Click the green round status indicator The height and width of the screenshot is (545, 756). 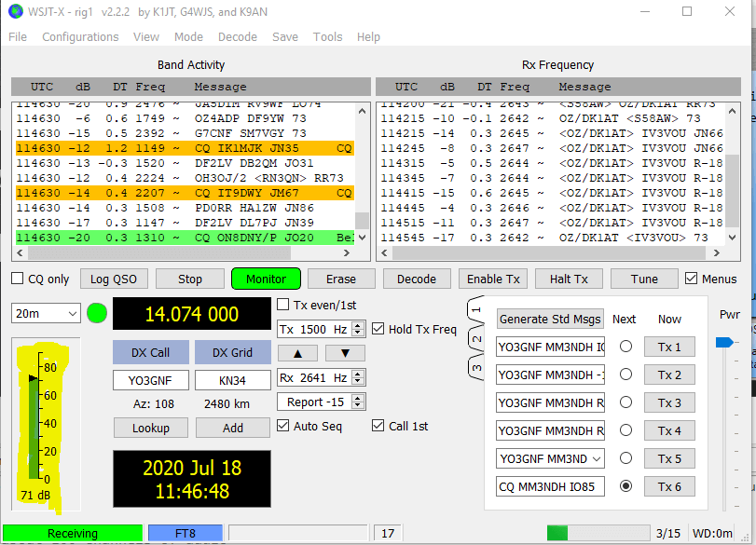tap(97, 313)
